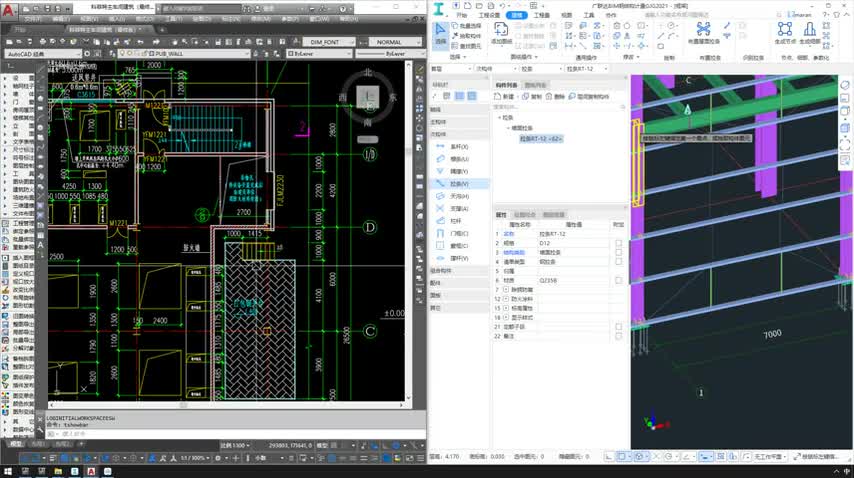Click the 删除 (Delete) button in component list
Viewport: 854px width, 478px height.
pos(556,97)
